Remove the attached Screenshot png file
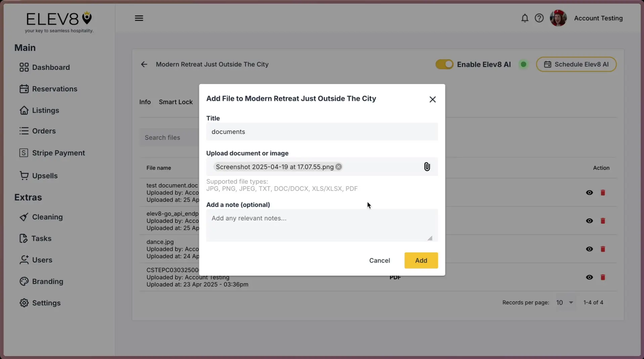The height and width of the screenshot is (359, 644). tap(338, 166)
